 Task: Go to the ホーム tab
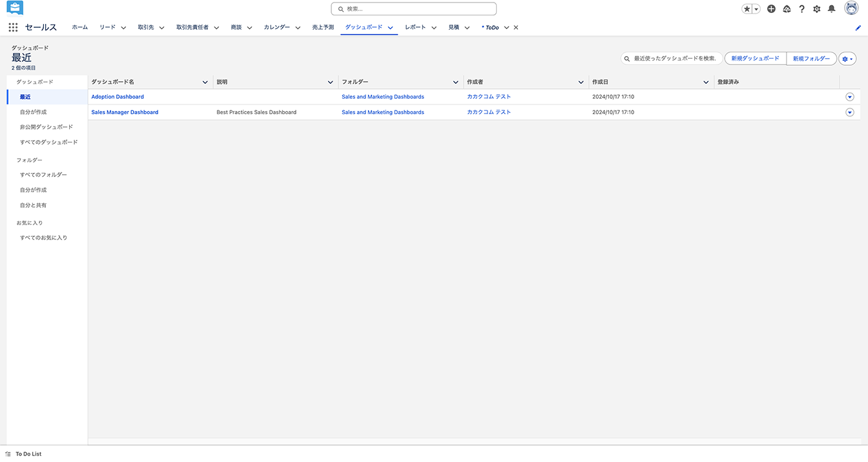[x=80, y=28]
